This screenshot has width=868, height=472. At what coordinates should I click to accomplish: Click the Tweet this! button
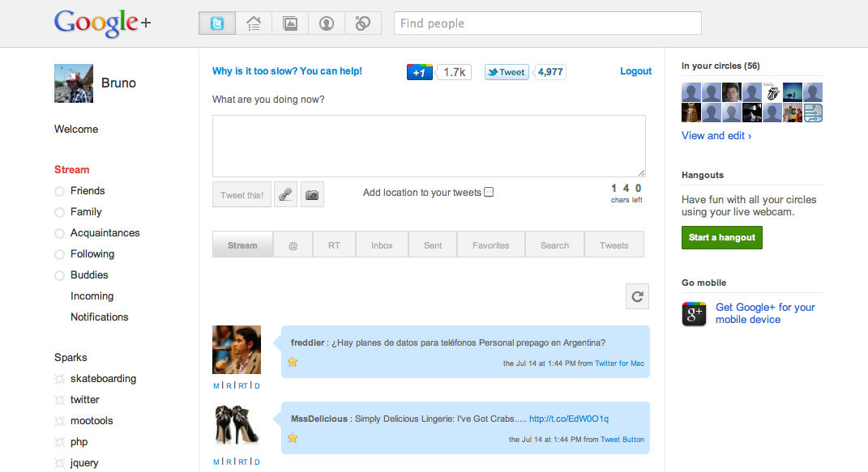242,194
